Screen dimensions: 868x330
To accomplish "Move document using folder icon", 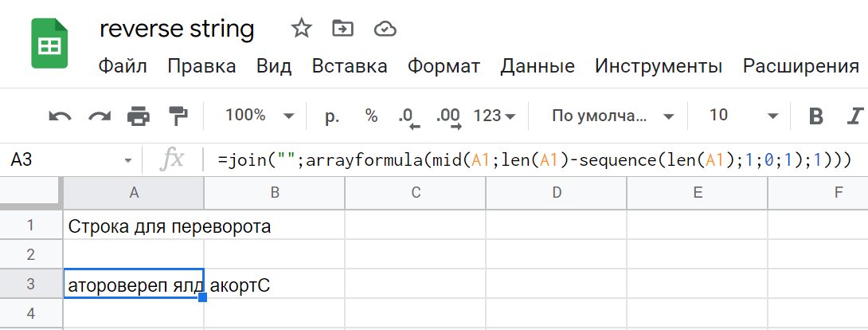I will point(342,28).
